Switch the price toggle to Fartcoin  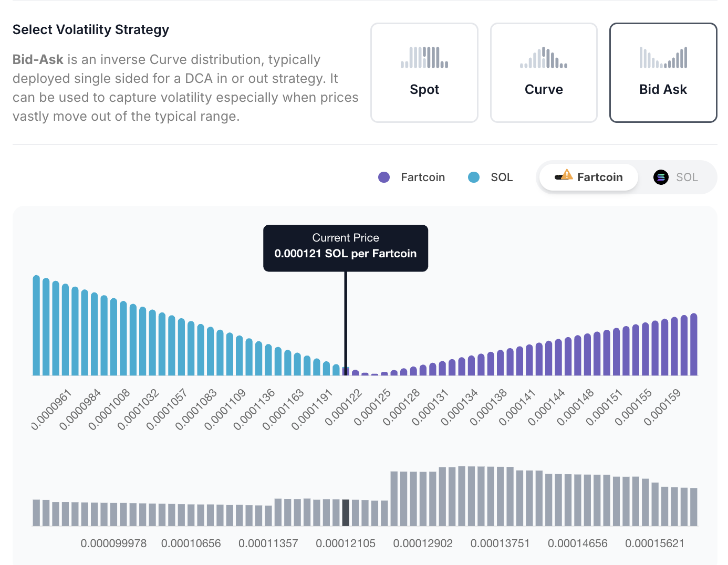[x=589, y=177]
